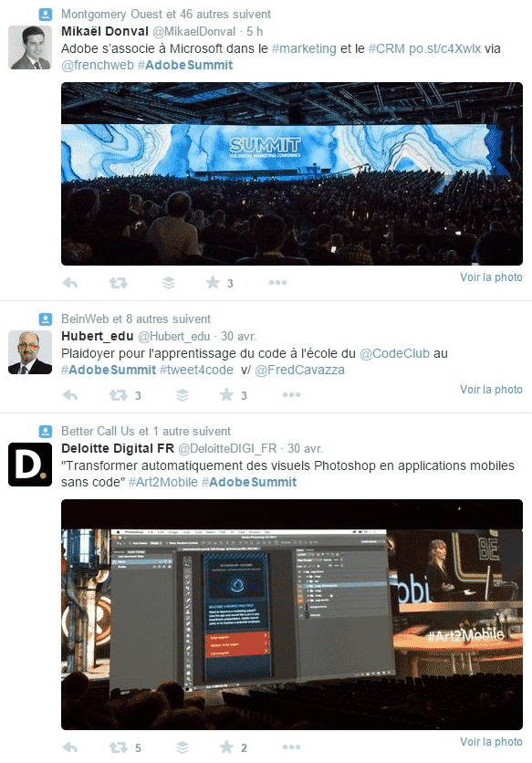This screenshot has width=532, height=763.
Task: Open the #tweet4code hashtag
Action: tap(196, 370)
